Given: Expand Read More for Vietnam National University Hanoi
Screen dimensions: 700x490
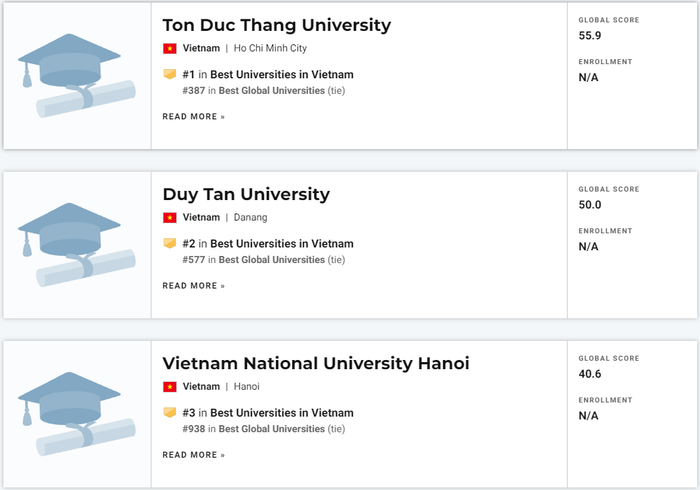Looking at the screenshot, I should (x=193, y=454).
